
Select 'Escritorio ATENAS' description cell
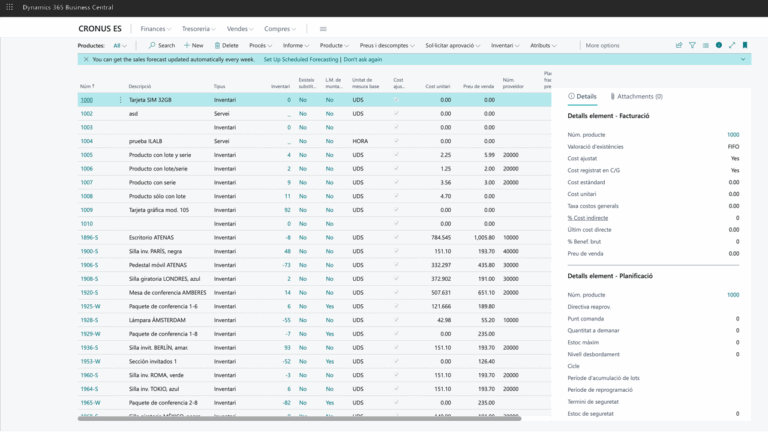click(x=151, y=238)
